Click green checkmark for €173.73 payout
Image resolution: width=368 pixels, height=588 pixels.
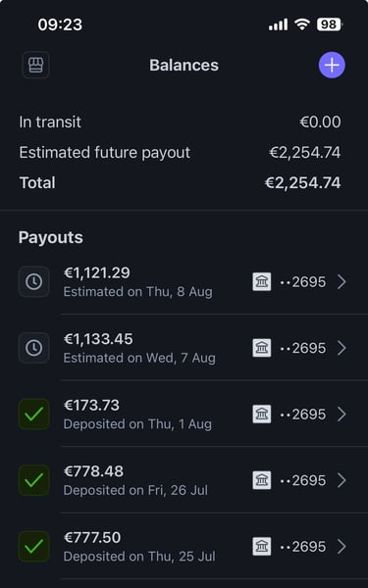pyautogui.click(x=34, y=415)
